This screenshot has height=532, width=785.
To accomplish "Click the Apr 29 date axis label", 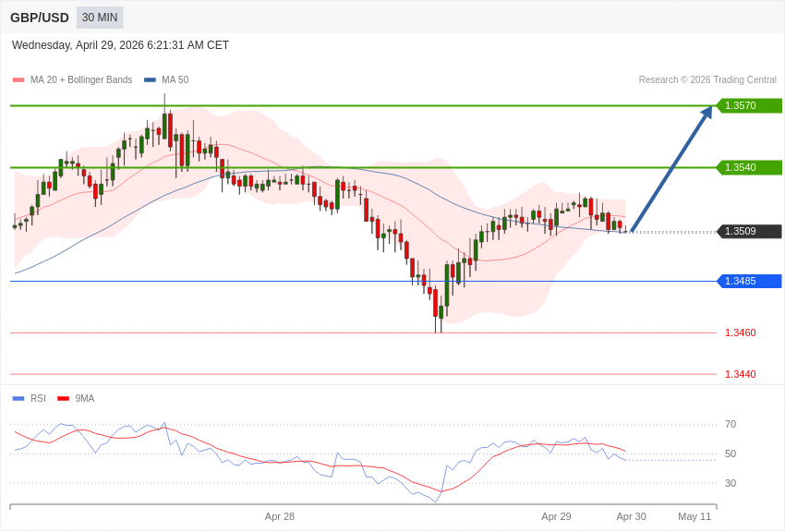I will tap(556, 516).
